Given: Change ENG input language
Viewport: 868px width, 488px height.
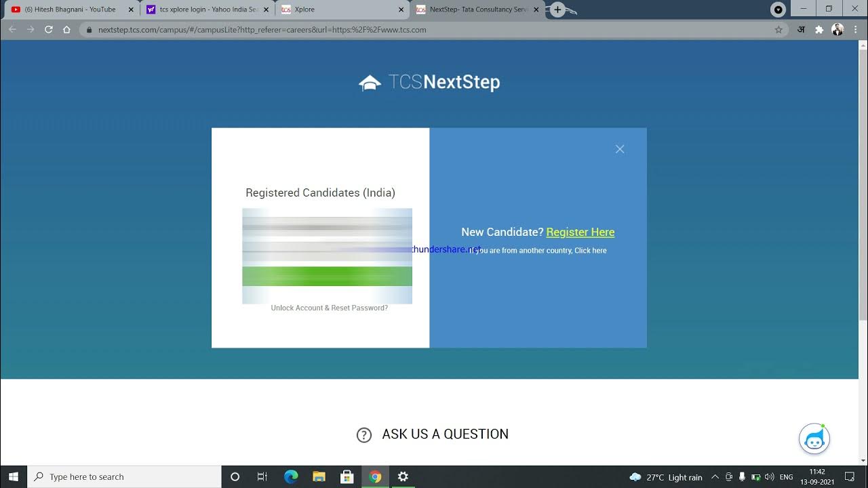Looking at the screenshot, I should coord(787,477).
